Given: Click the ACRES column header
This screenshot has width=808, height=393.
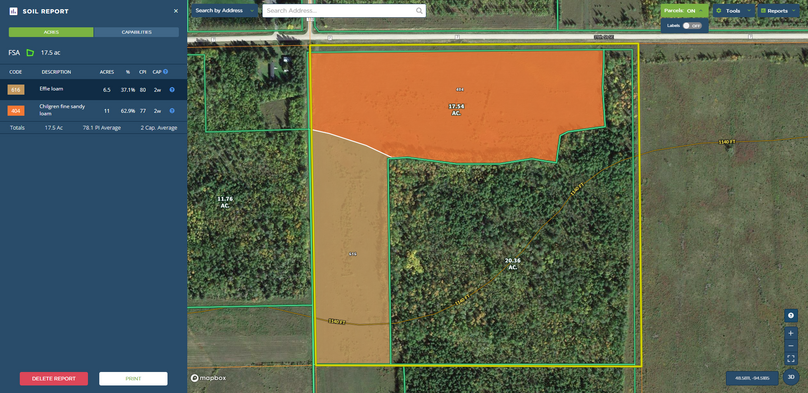Looking at the screenshot, I should point(107,72).
